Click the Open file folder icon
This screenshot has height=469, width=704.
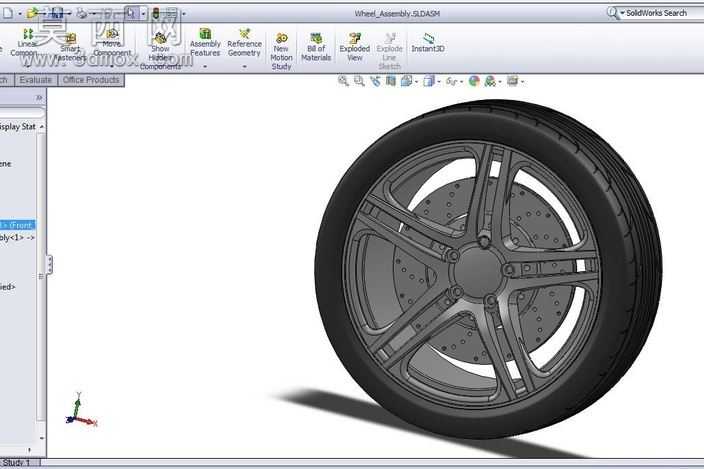[32, 13]
